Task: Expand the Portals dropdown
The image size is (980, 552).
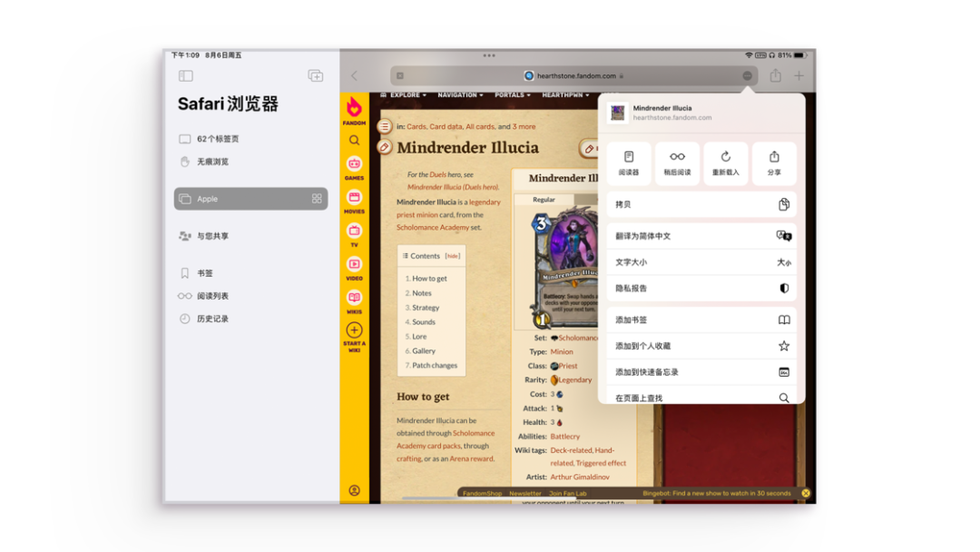Action: click(513, 95)
